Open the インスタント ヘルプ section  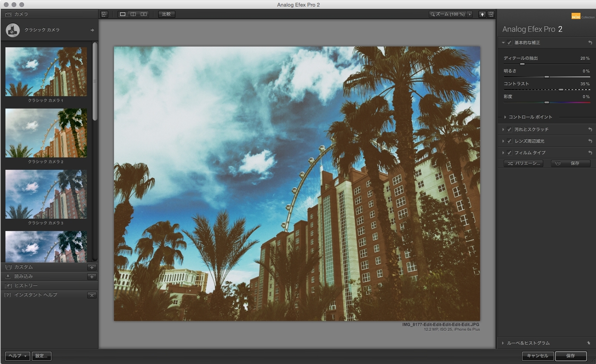tap(49, 295)
